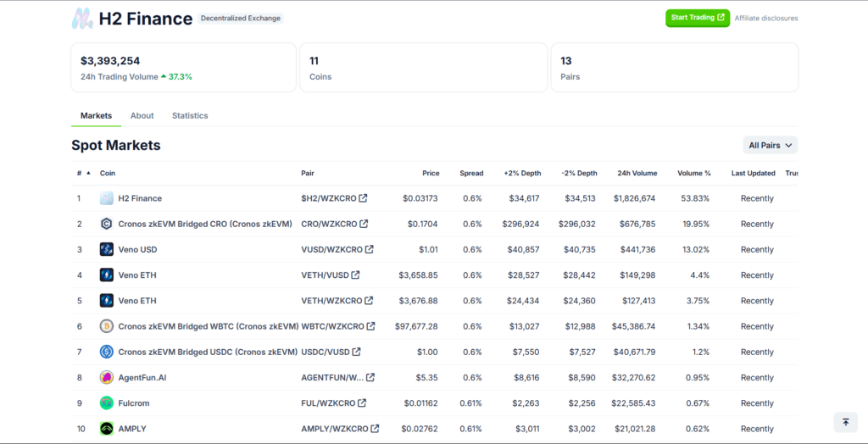Sort table by Volume % header
The width and height of the screenshot is (868, 444).
point(694,174)
